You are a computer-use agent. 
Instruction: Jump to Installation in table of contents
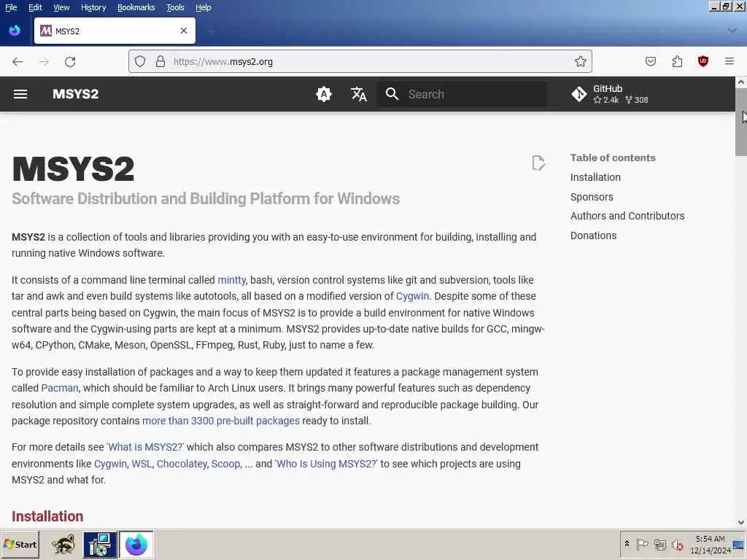(x=595, y=177)
